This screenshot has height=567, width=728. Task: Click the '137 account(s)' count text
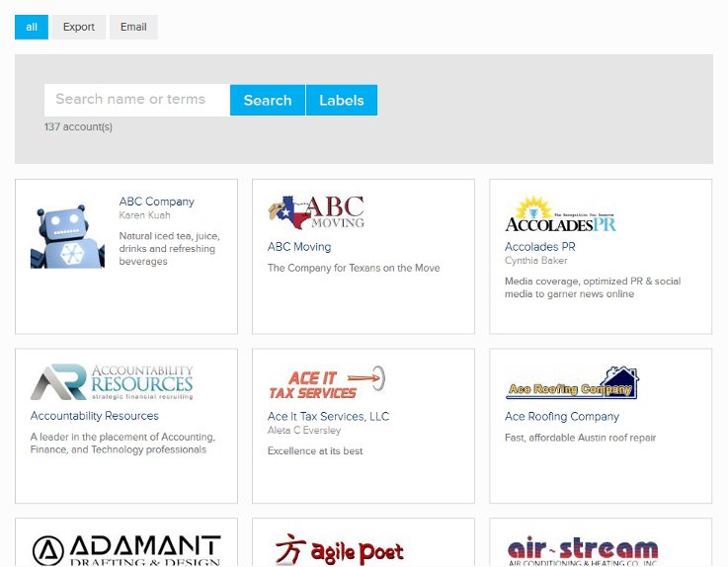78,126
